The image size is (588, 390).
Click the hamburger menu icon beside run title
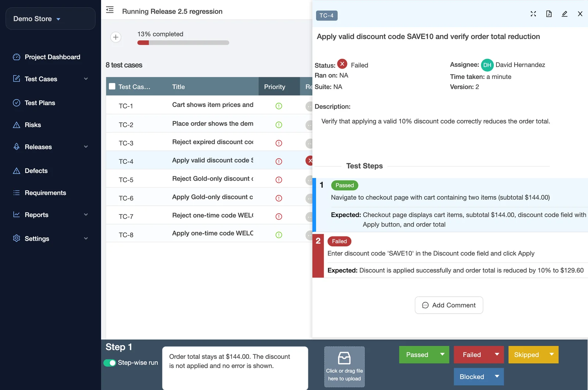(x=110, y=10)
